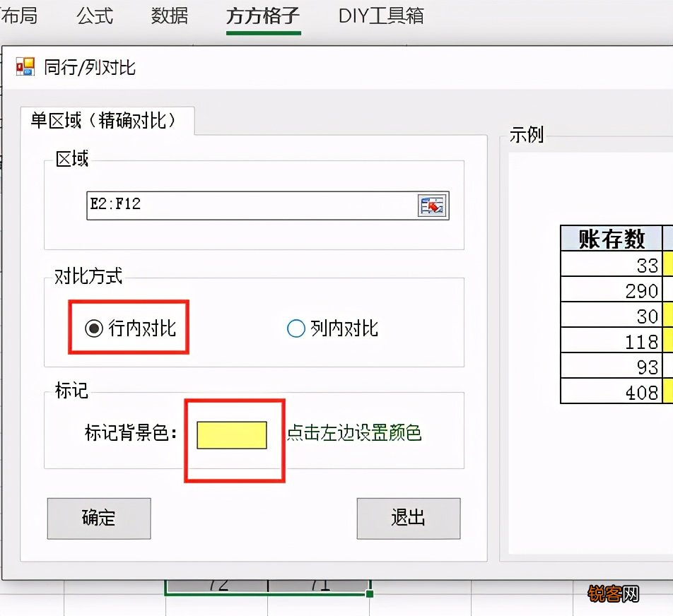Select the 列内对比 radio button
The image size is (673, 616).
(x=333, y=328)
